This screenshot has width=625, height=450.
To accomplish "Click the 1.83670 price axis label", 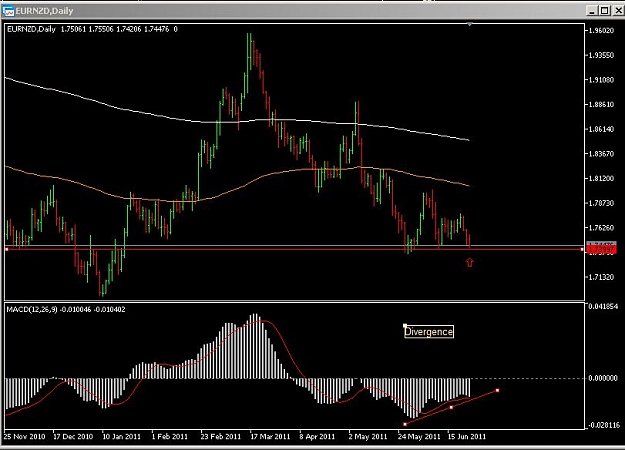I will (x=601, y=154).
